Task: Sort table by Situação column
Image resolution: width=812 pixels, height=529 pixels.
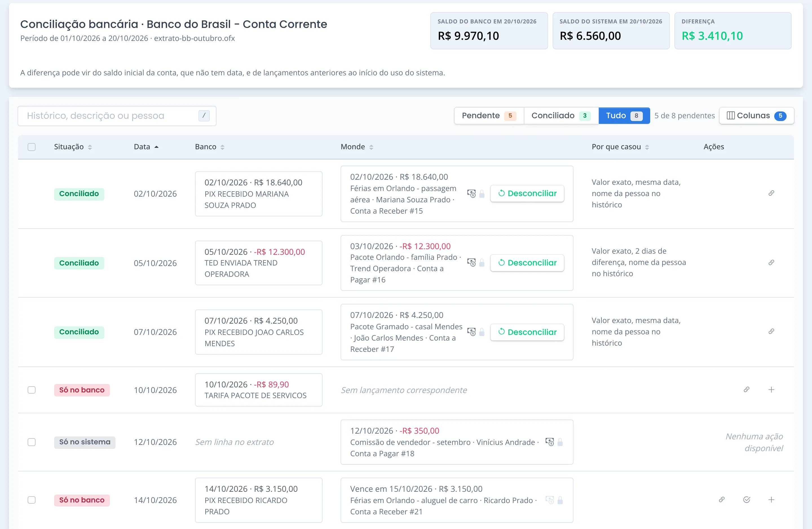Action: click(73, 147)
